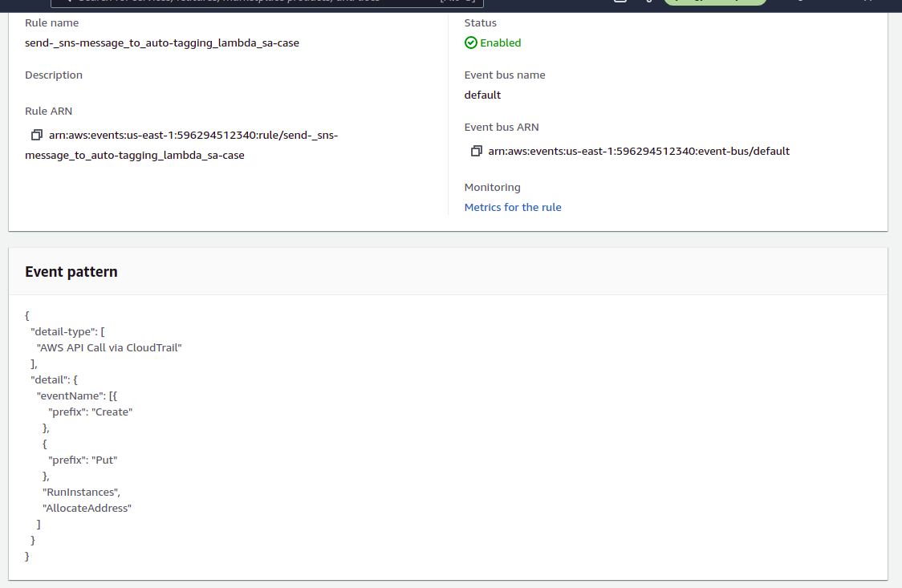Copy the Rule ARN with its copy icon
This screenshot has width=902, height=588.
[37, 135]
